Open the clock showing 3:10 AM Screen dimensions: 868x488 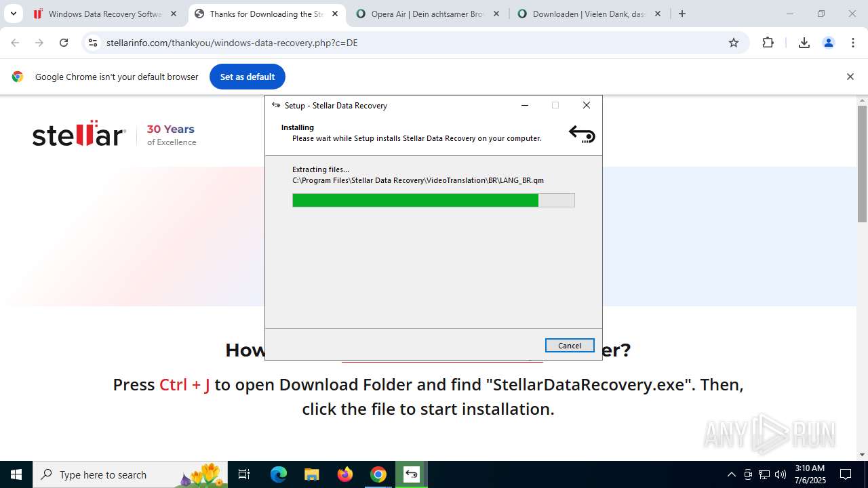[810, 474]
